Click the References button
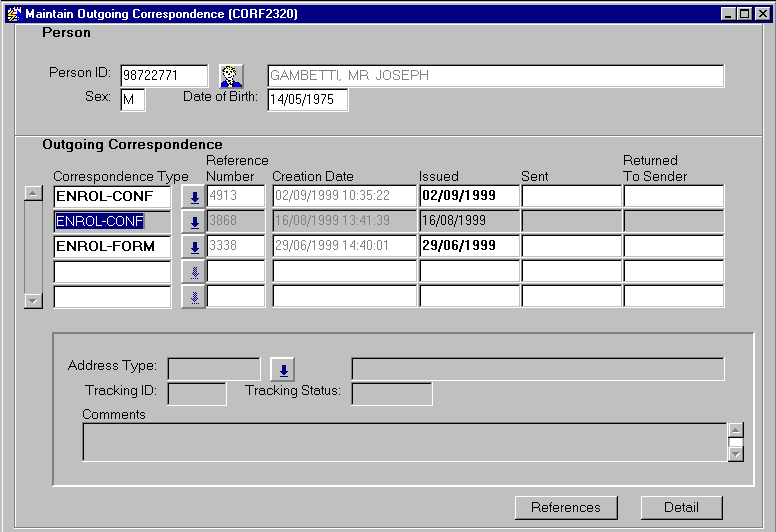 (x=566, y=507)
